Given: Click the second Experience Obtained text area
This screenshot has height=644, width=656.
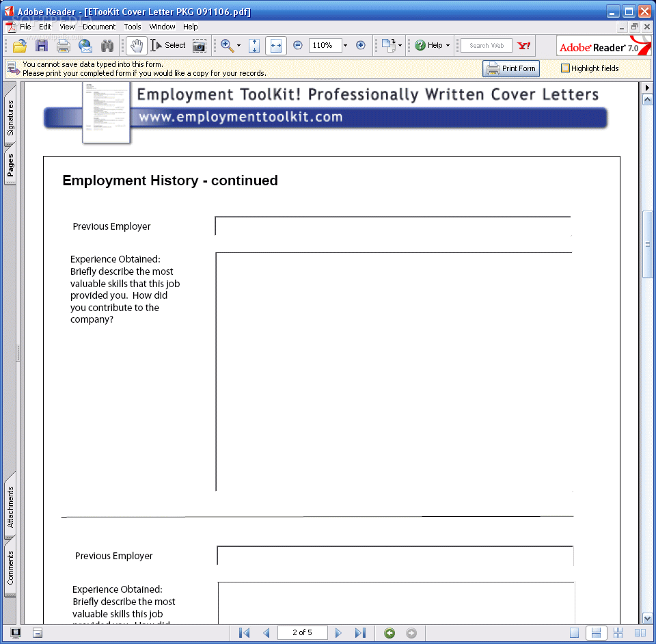Looking at the screenshot, I should point(396,602).
